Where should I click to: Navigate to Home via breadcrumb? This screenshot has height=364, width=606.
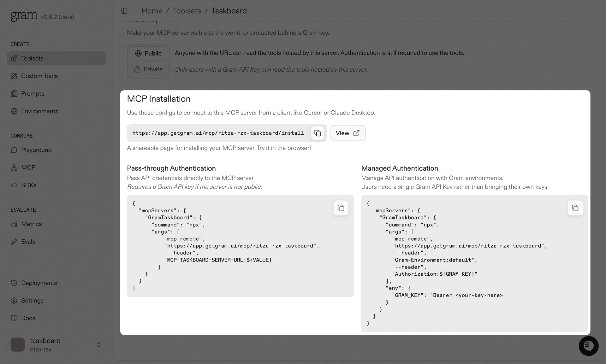coord(152,10)
